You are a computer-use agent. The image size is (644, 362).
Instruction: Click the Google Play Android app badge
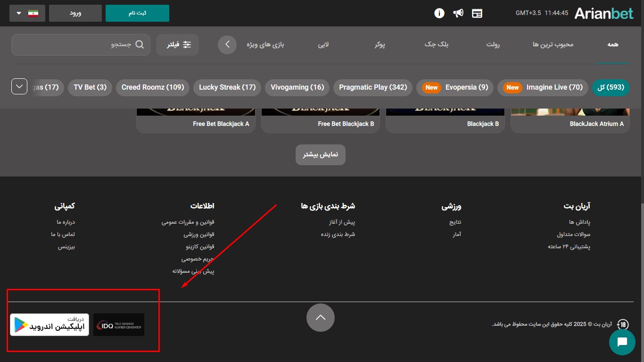49,325
